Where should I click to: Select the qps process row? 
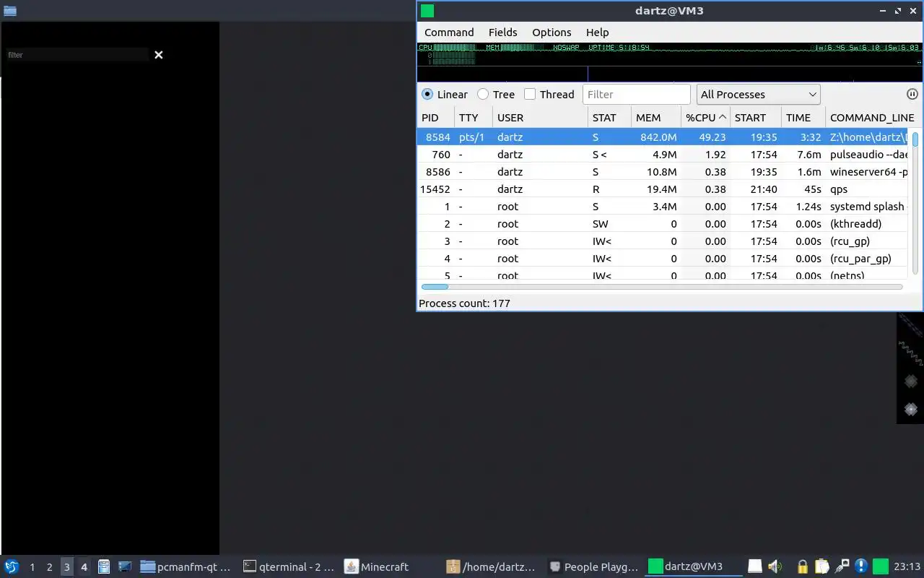click(663, 189)
